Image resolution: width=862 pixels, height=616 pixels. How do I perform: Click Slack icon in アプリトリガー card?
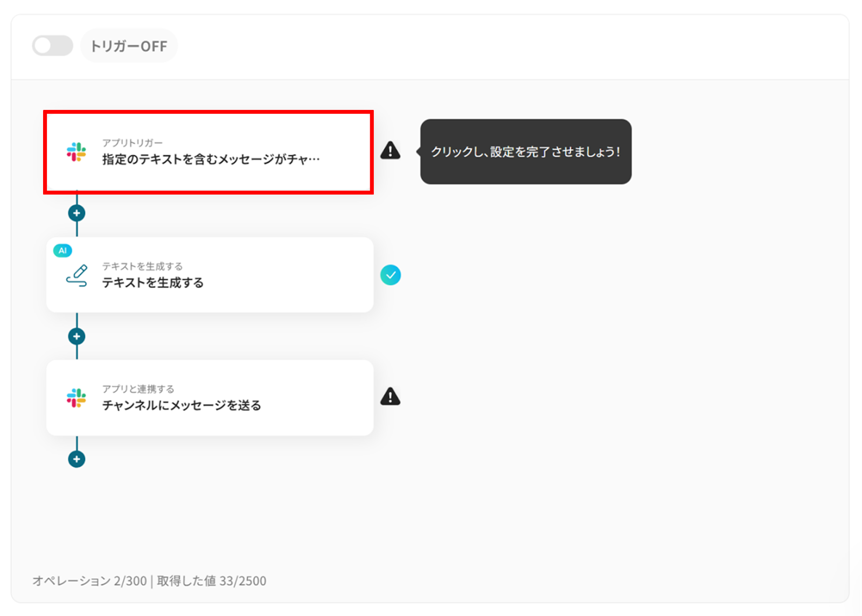(77, 152)
